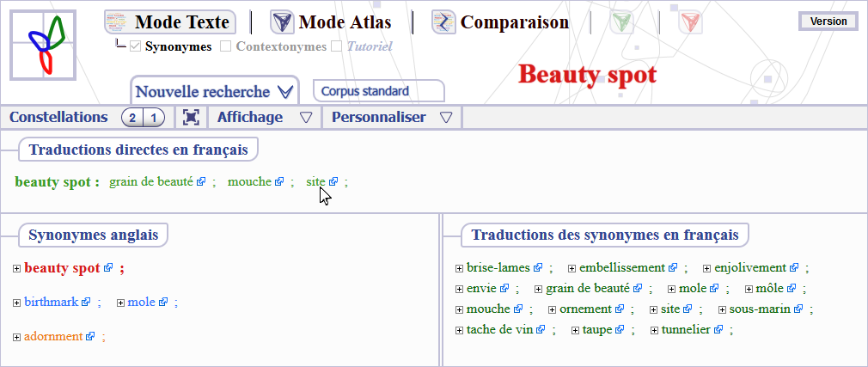This screenshot has height=367, width=868.
Task: Open the red constellation icon
Action: point(690,23)
